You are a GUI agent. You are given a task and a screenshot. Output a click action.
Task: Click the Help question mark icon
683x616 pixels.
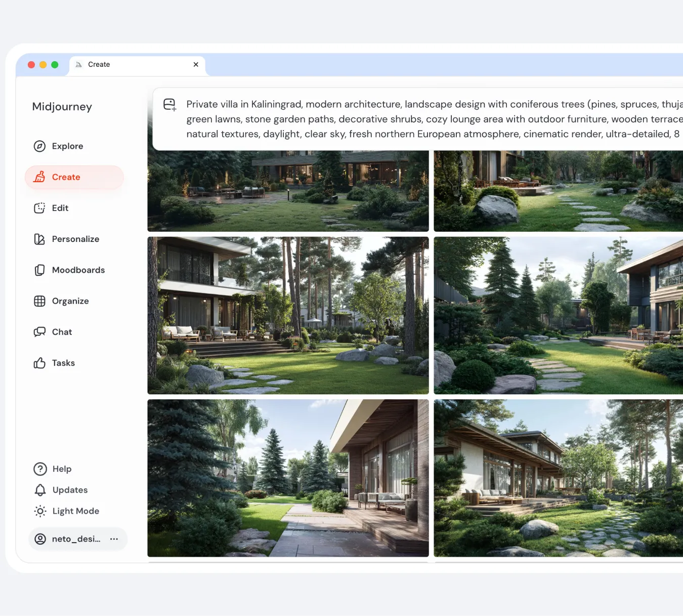tap(40, 469)
